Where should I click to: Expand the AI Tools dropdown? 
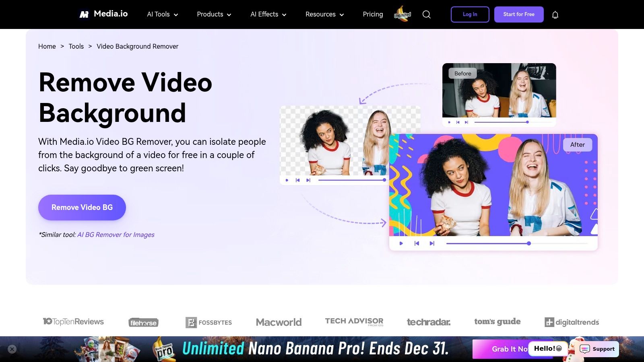[x=162, y=14]
